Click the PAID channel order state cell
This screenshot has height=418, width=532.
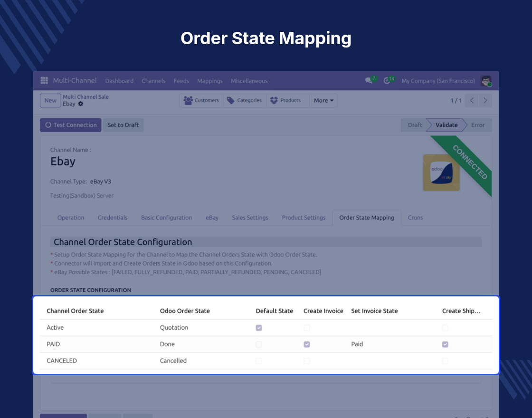[x=53, y=344]
